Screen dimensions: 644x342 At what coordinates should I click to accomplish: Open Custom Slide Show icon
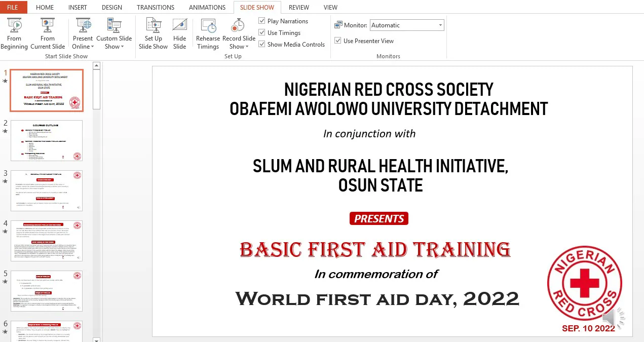pyautogui.click(x=114, y=25)
